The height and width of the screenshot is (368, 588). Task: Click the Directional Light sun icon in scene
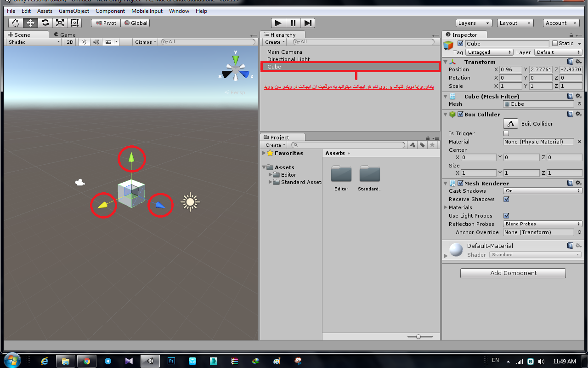pyautogui.click(x=190, y=202)
